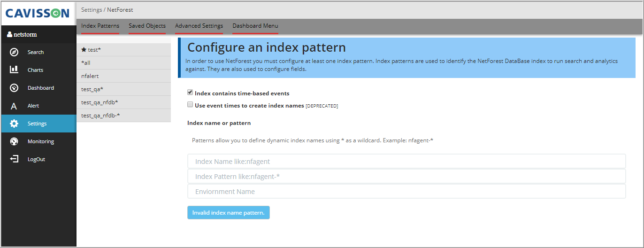Viewport: 644px width, 248px height.
Task: Click the Settings gear icon
Action: click(14, 124)
